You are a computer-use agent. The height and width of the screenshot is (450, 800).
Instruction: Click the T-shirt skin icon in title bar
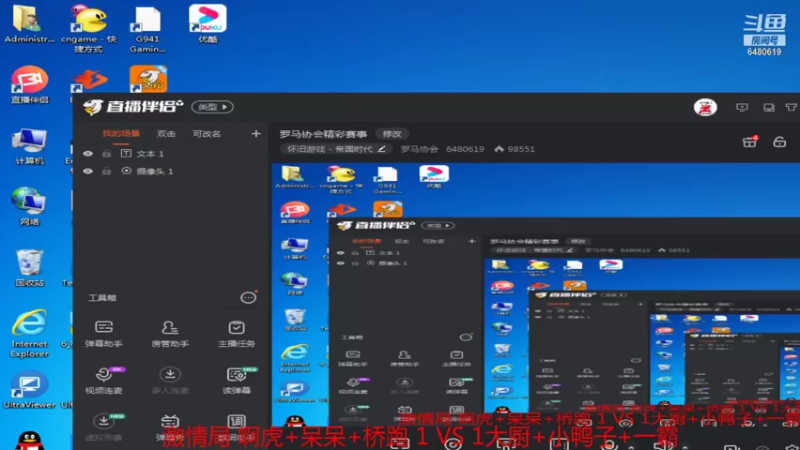(791, 107)
